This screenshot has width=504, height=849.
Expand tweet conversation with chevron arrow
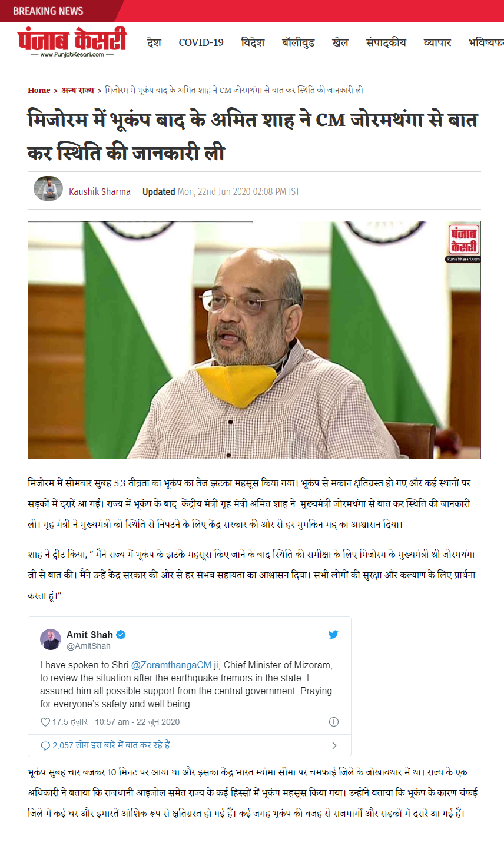click(334, 745)
